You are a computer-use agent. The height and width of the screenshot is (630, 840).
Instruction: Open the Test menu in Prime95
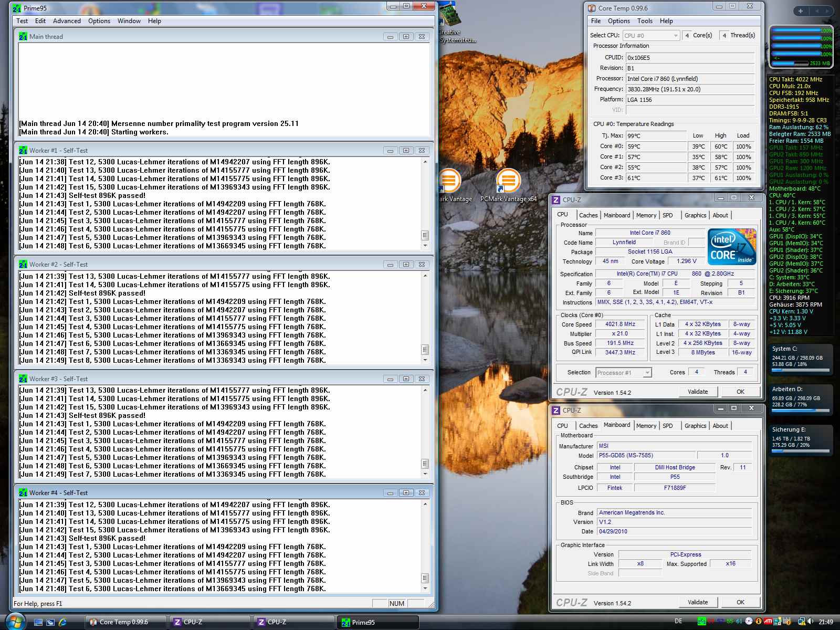click(22, 21)
